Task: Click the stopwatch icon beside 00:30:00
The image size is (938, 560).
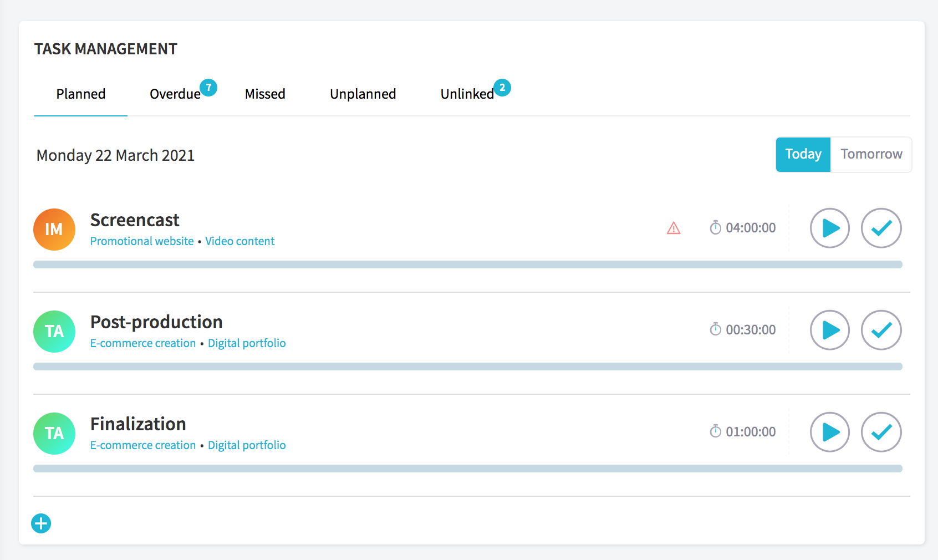Action: (x=716, y=329)
